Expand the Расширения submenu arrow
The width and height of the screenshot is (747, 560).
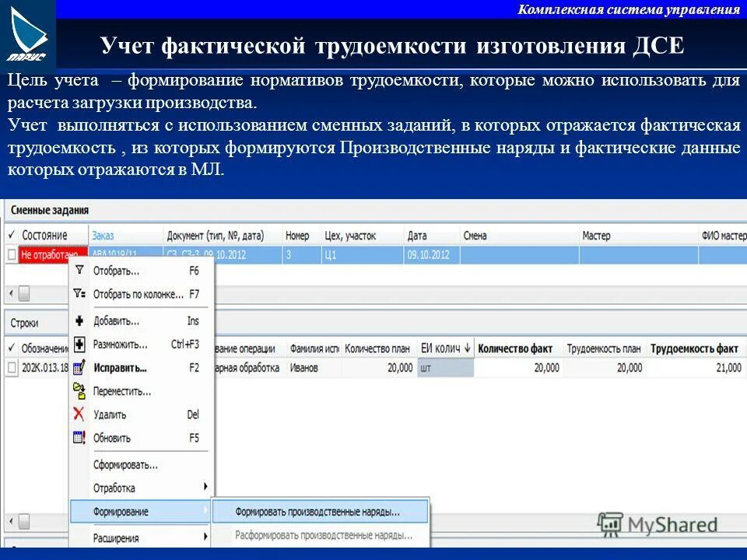(205, 536)
